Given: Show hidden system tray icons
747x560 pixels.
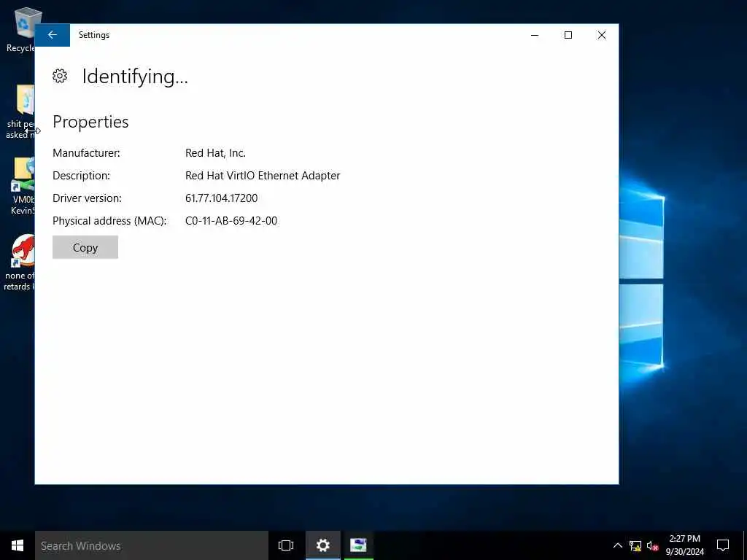Looking at the screenshot, I should [617, 545].
